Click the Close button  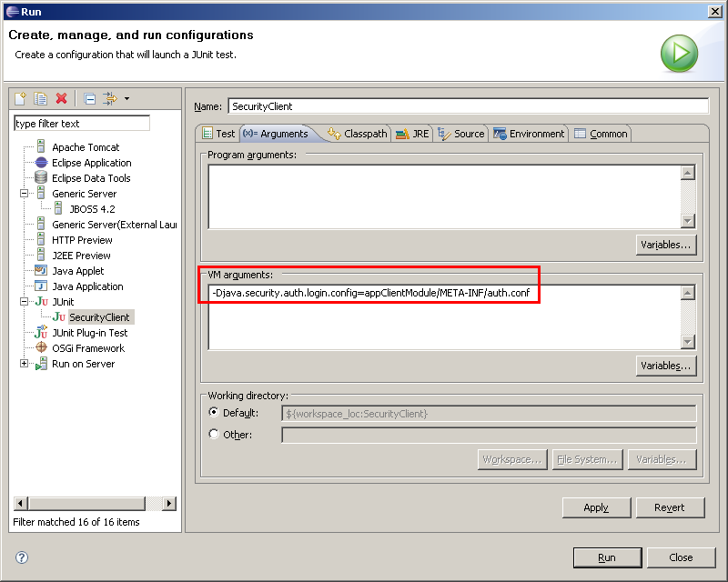click(681, 557)
